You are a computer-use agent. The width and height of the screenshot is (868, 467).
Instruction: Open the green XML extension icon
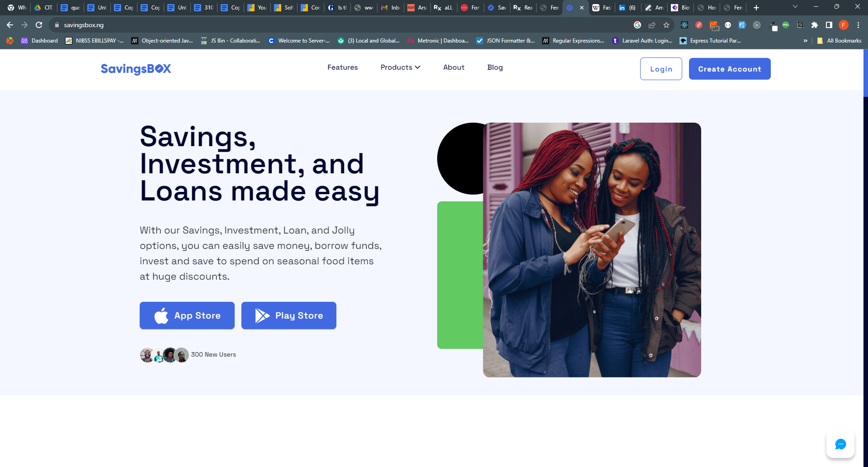(786, 25)
